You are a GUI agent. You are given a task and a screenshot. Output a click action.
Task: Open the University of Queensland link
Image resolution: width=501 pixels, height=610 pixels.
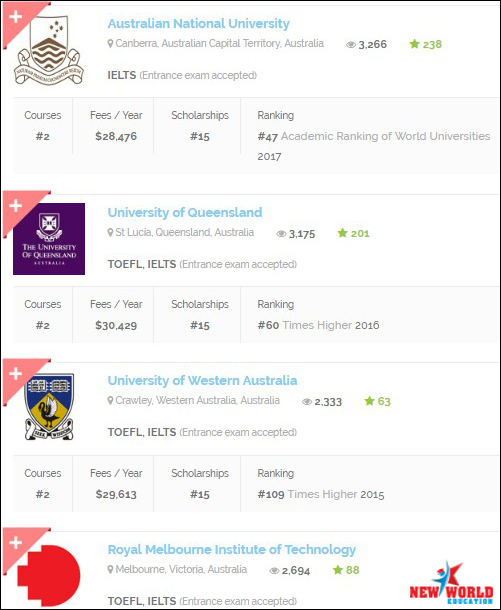click(185, 212)
